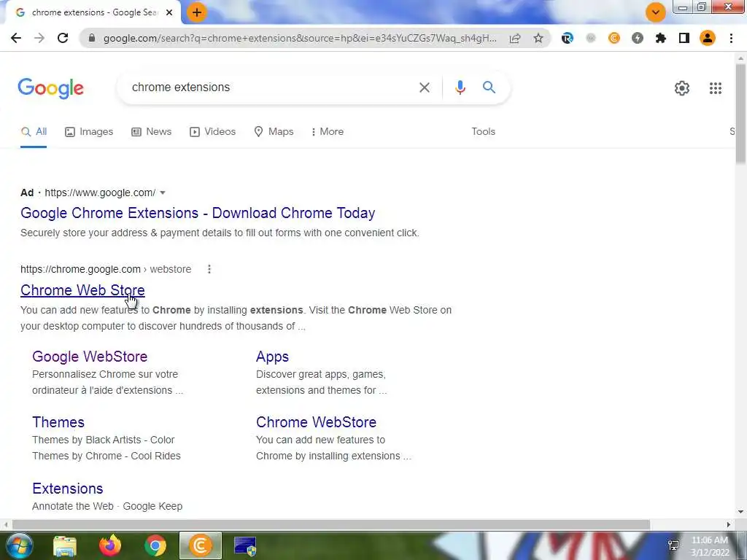
Task: Open the orange C extension in the toolbar
Action: pos(614,38)
